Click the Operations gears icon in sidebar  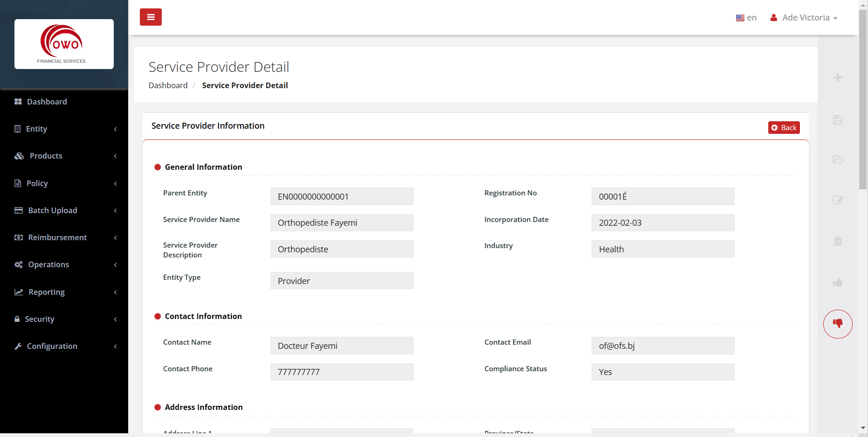point(19,264)
